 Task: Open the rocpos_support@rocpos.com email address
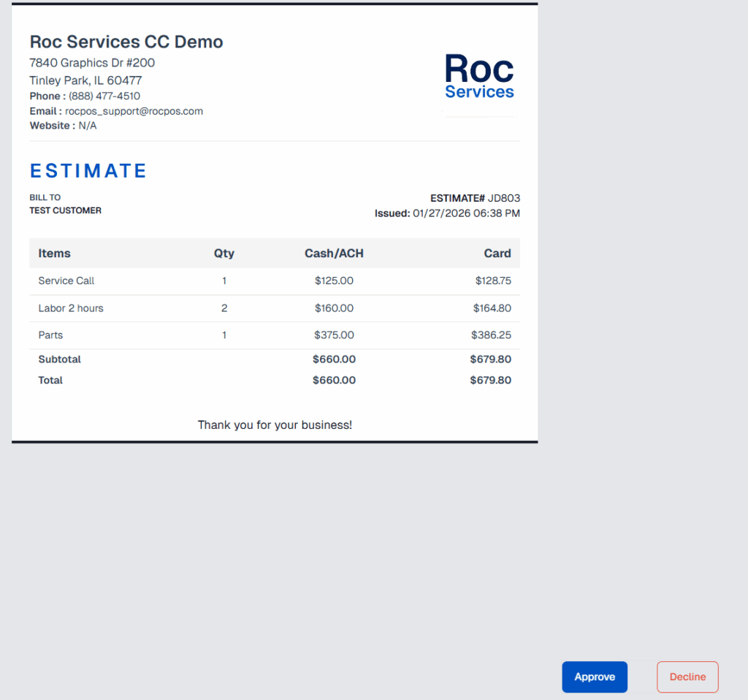134,111
